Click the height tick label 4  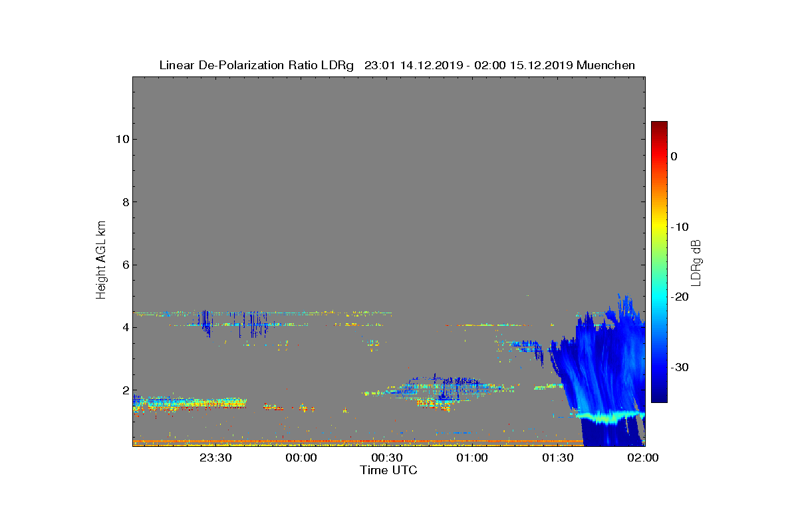click(x=124, y=327)
